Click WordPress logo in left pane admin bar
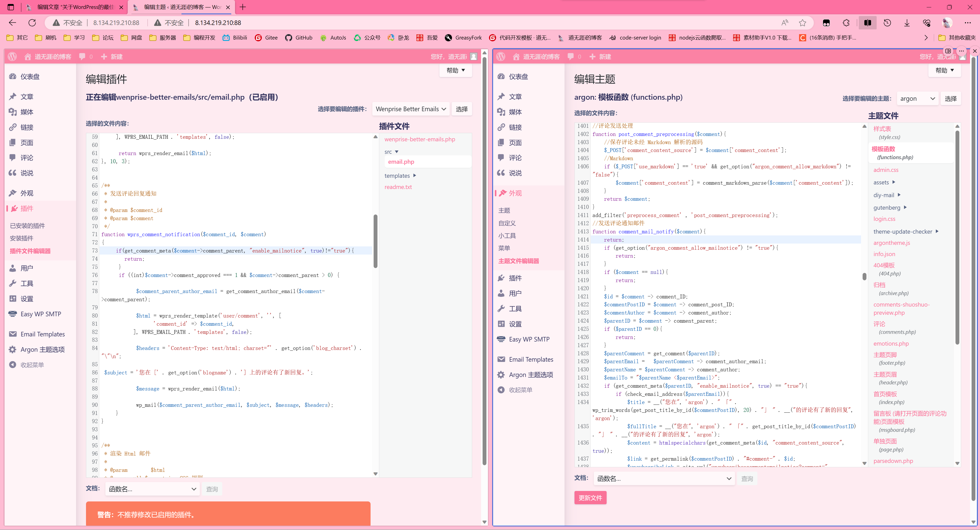 [x=13, y=57]
